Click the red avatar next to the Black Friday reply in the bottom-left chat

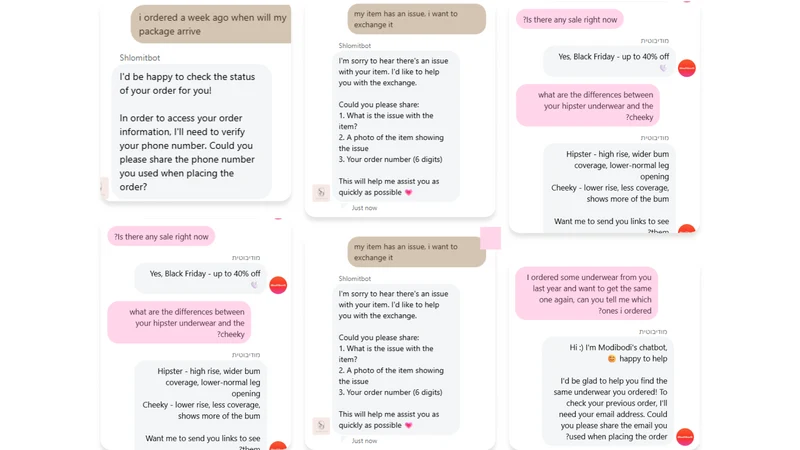[278, 285]
